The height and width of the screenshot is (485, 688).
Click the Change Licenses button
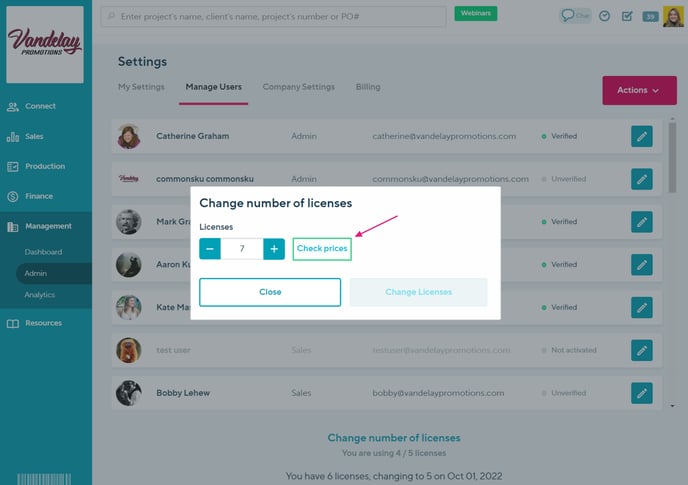418,292
